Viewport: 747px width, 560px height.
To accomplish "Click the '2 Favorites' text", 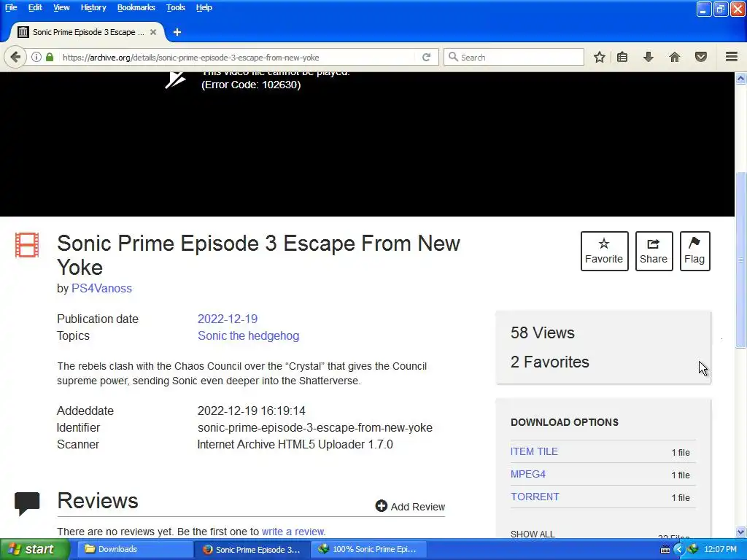I will pyautogui.click(x=550, y=362).
